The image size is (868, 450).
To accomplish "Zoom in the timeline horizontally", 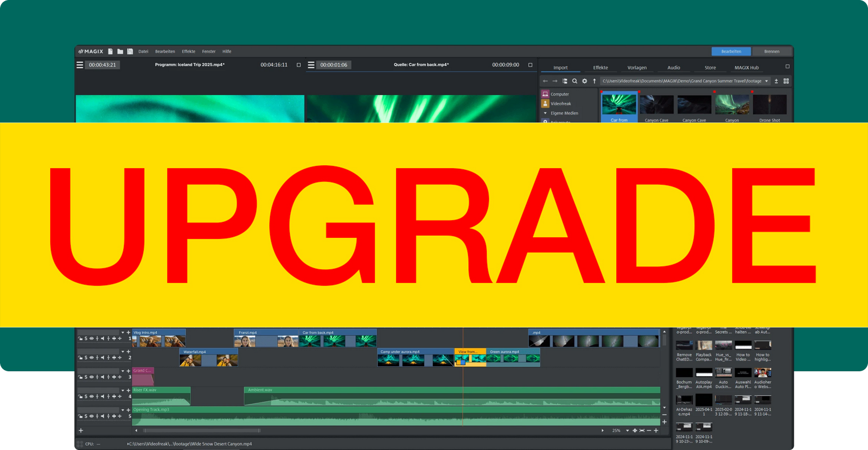I will [656, 430].
